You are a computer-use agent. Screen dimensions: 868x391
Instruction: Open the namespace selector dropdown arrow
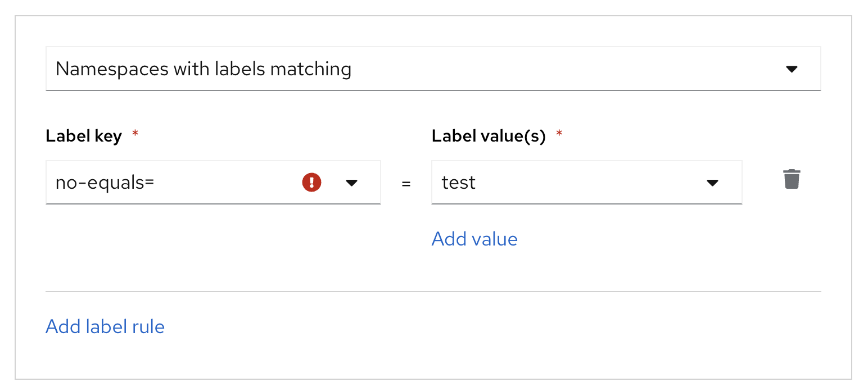pos(792,69)
